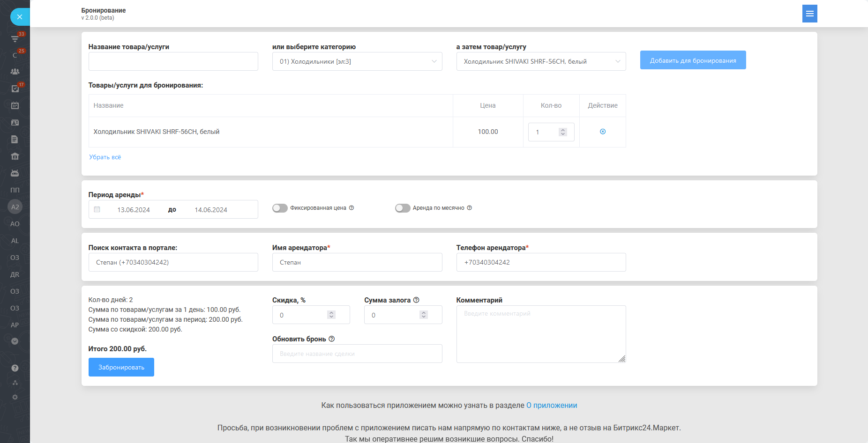
Task: Turn on the "Аренда по месячно" switch
Action: pos(403,208)
